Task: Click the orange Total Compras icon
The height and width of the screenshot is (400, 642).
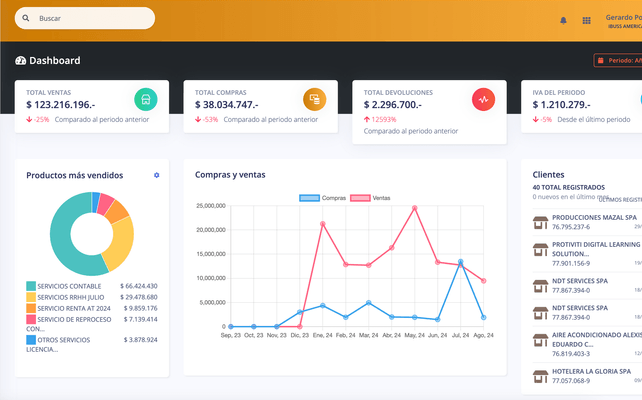Action: [x=315, y=99]
